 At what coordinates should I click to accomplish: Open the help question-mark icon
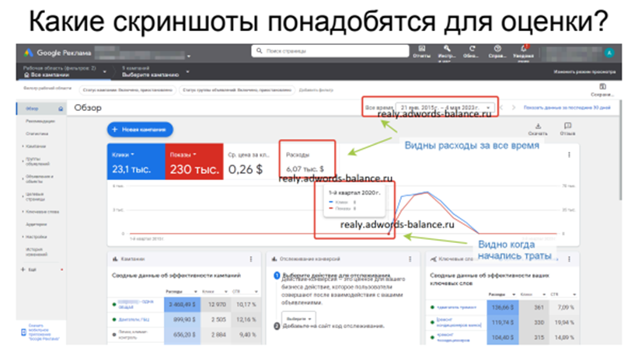(x=497, y=49)
